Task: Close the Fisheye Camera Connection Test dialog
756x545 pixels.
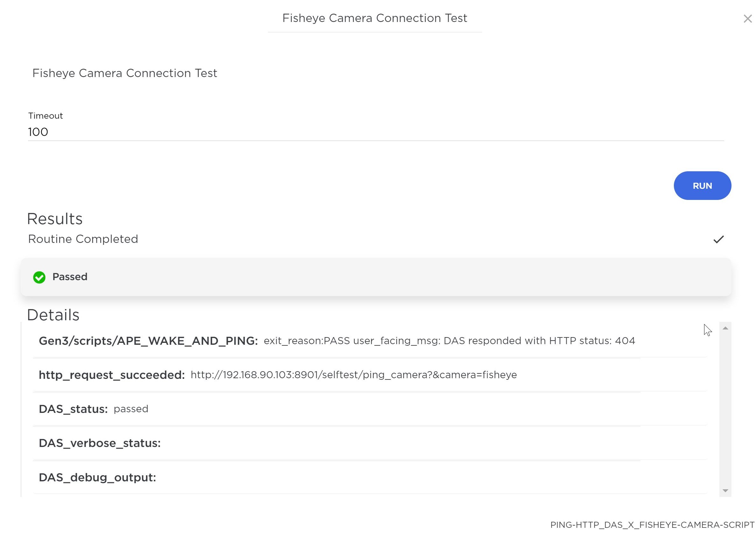Action: pyautogui.click(x=747, y=19)
